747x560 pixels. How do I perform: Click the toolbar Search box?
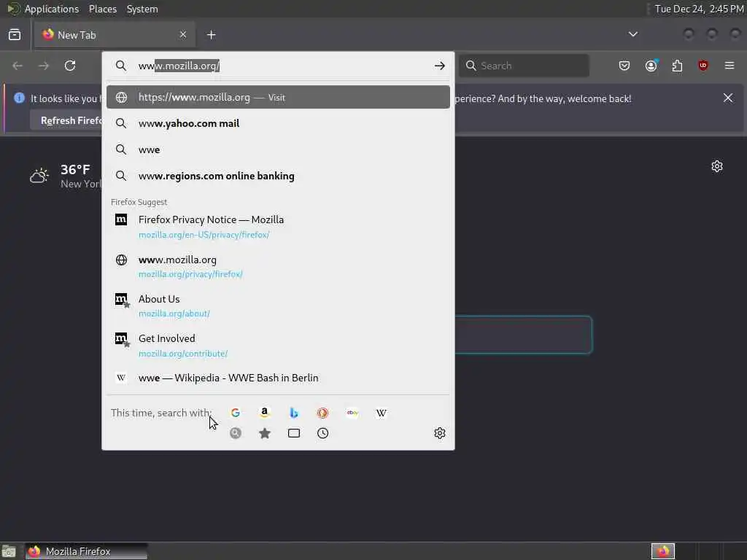[524, 66]
